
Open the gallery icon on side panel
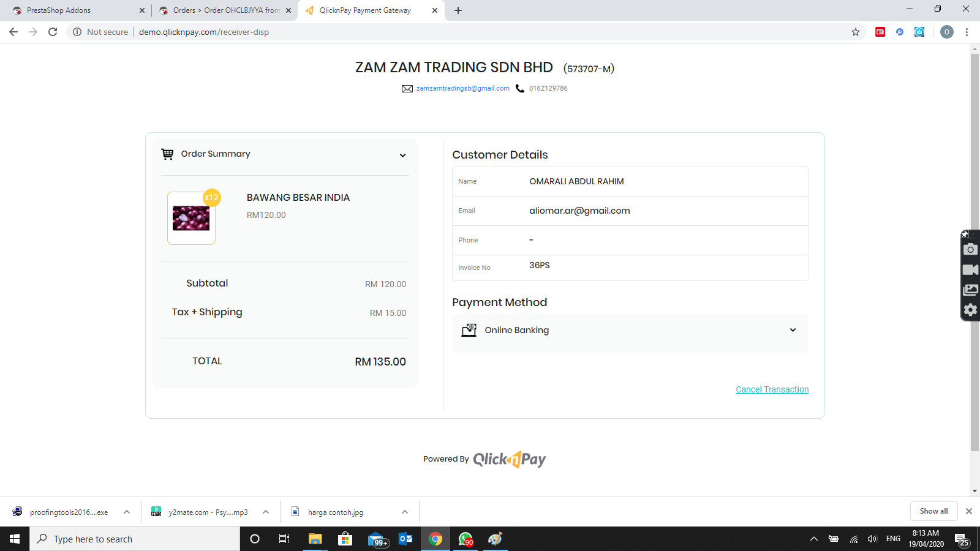(x=970, y=290)
